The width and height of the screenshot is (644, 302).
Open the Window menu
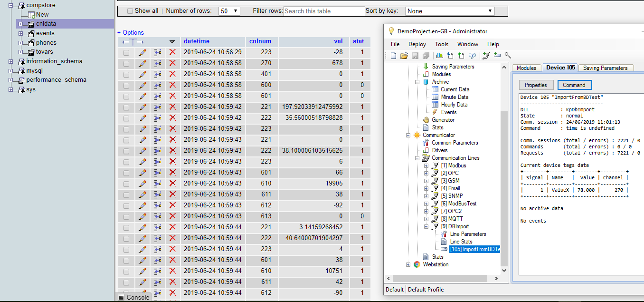point(468,44)
